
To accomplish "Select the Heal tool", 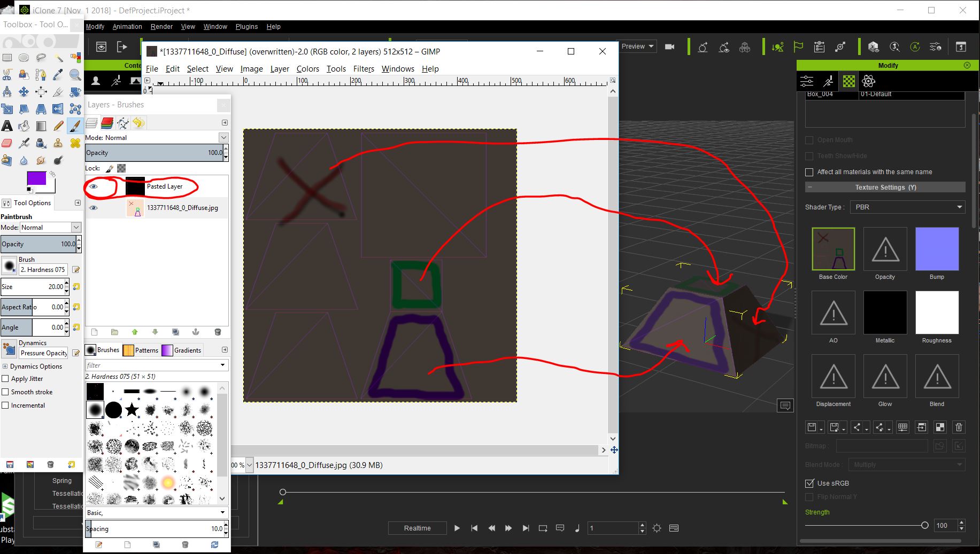I will [x=75, y=143].
